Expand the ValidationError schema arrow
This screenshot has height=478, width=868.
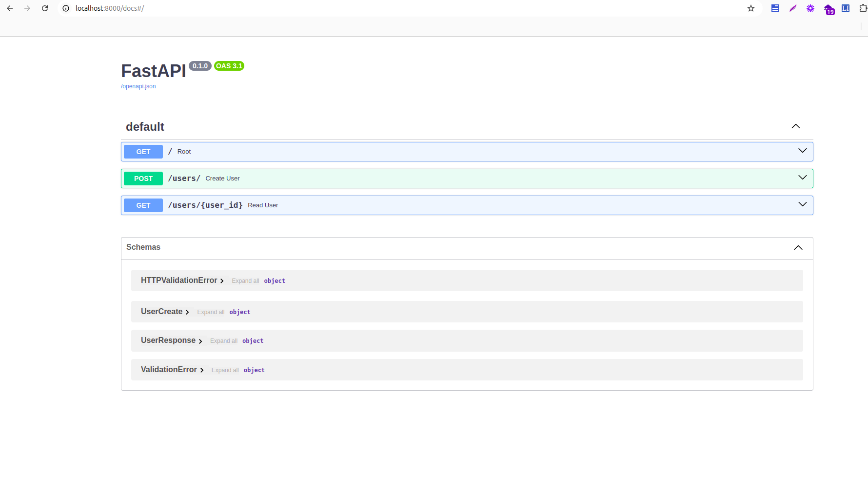point(202,370)
